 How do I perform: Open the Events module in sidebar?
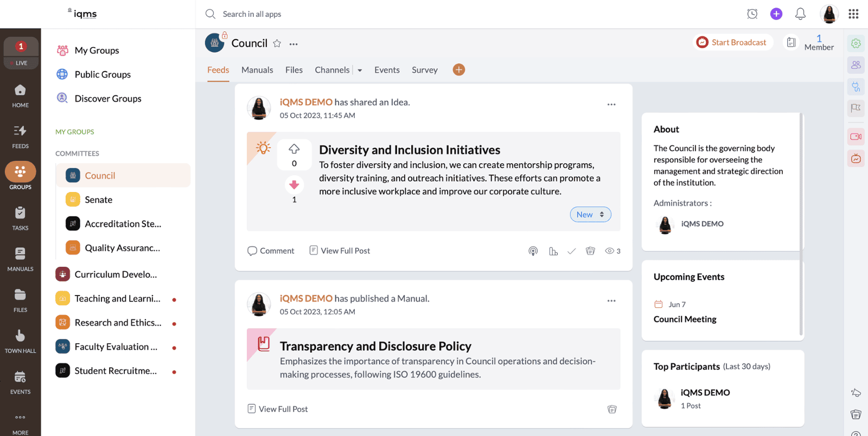[x=20, y=382]
